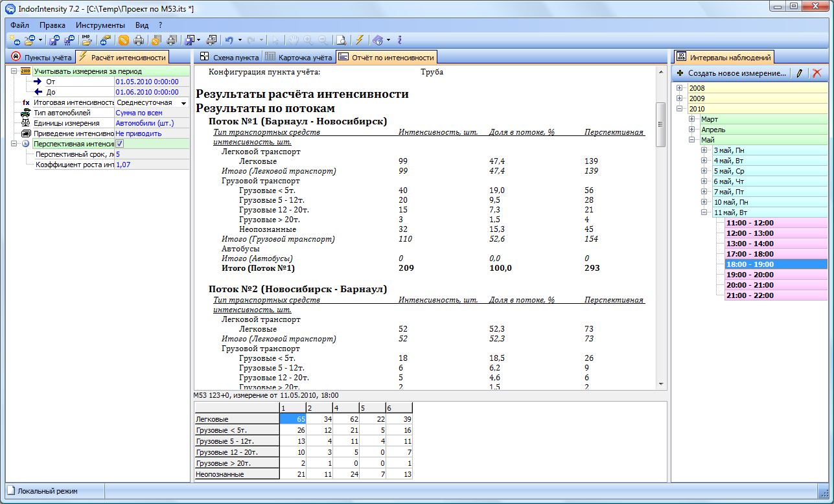Switch to the Схема пункта tab

tap(229, 57)
